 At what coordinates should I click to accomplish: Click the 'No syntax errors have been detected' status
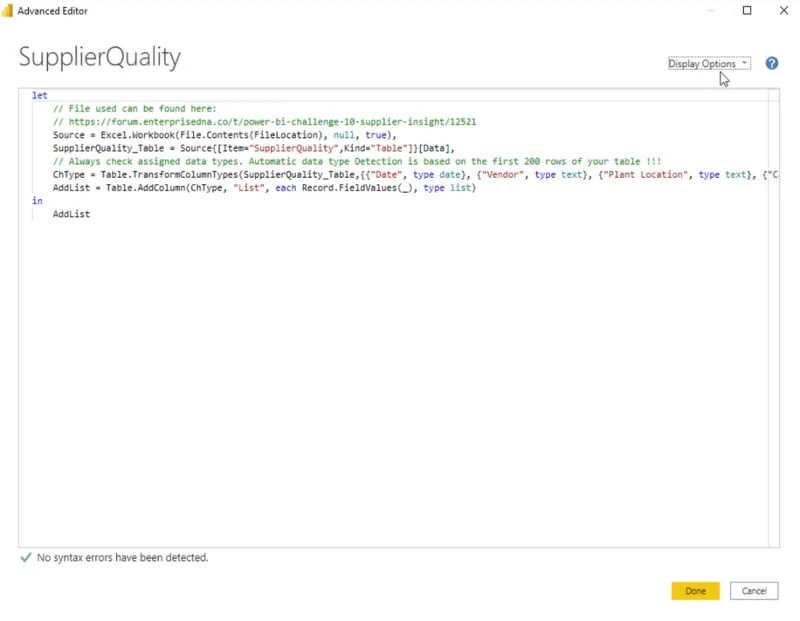(x=122, y=558)
